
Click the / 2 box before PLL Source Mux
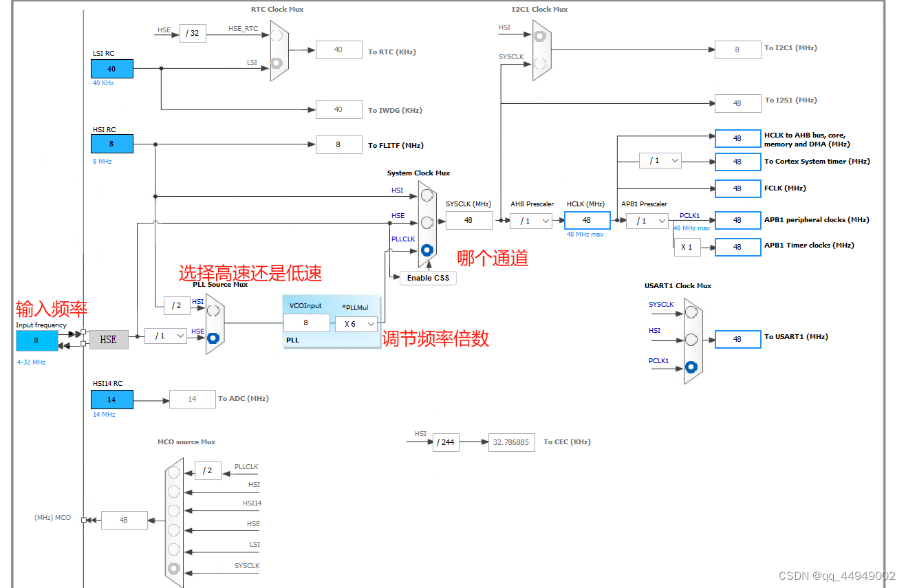[177, 306]
